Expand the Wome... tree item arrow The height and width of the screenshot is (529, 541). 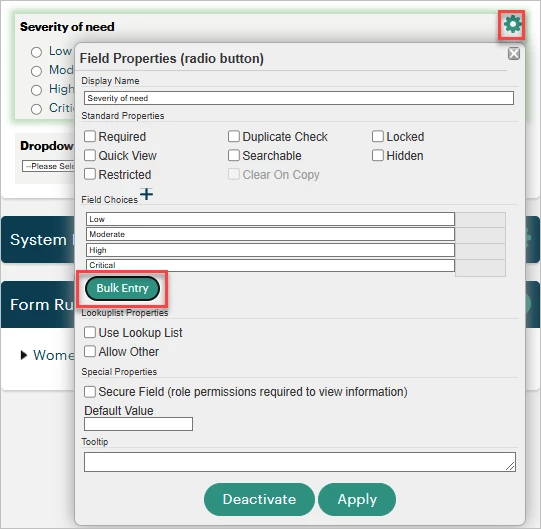click(24, 355)
